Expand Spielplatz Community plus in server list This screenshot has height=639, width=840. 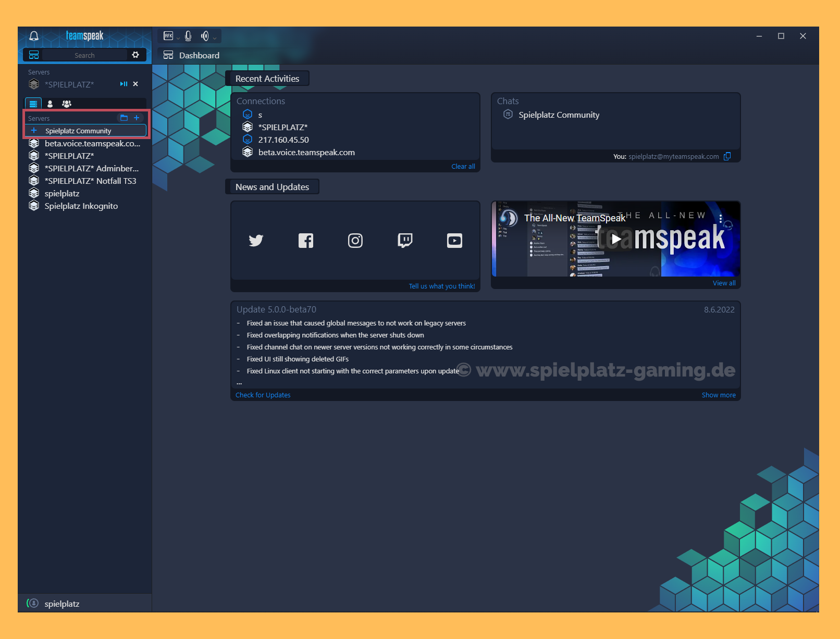(34, 130)
